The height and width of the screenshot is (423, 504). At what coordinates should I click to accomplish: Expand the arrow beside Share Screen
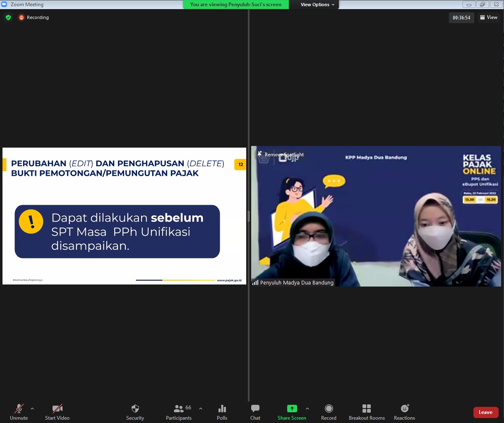(307, 409)
